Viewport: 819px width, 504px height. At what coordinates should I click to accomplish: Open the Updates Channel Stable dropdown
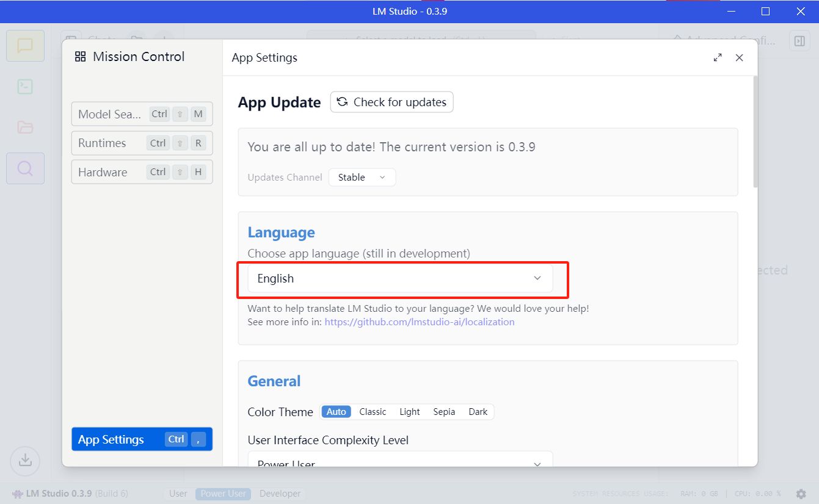point(362,178)
